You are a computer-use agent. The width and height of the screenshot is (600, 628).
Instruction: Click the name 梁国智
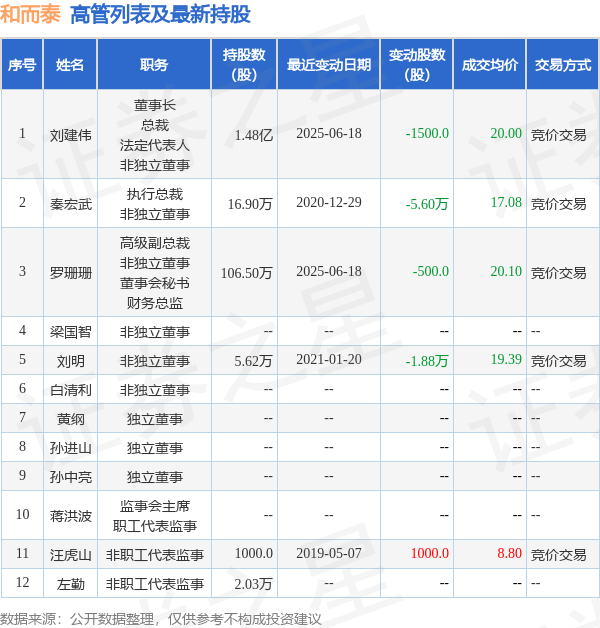(x=70, y=332)
